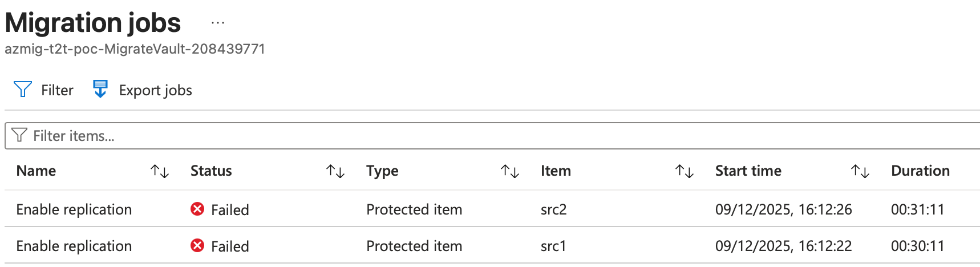Click Export jobs button text
Viewport: 980px width, 267px height.
pos(155,90)
